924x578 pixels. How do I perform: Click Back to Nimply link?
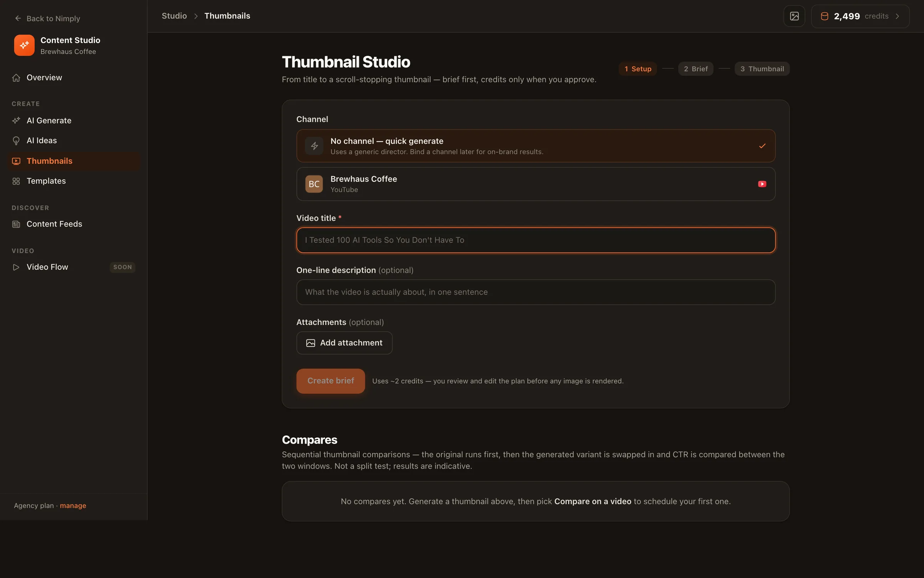(x=47, y=18)
